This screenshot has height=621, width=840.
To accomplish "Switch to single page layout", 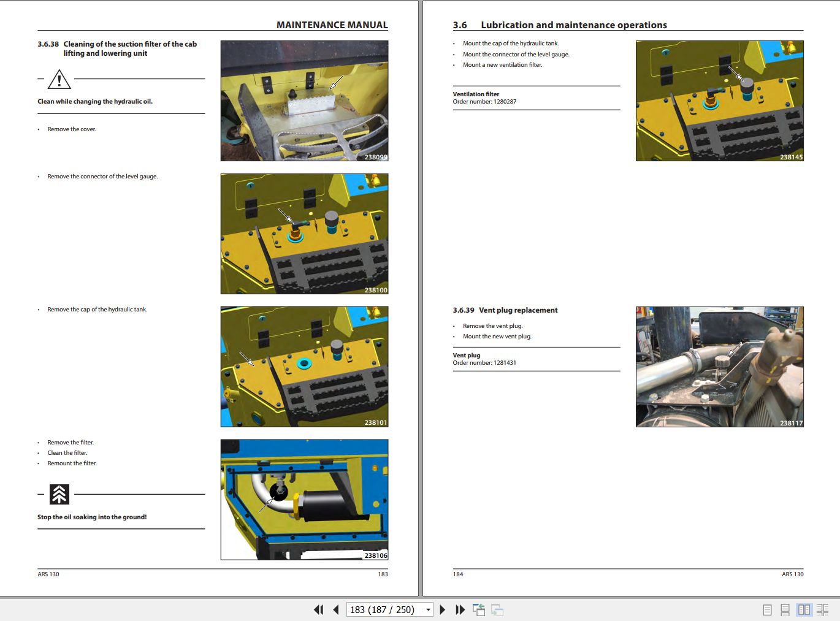I will click(x=766, y=609).
